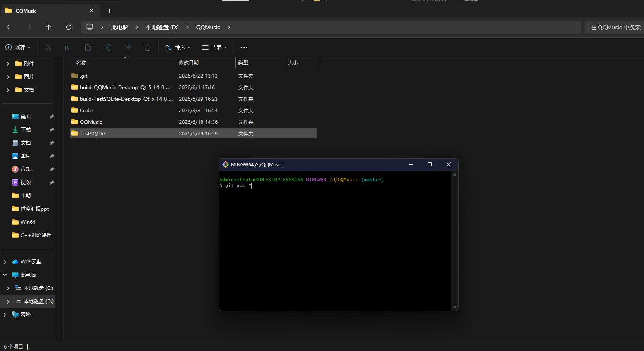
Task: Open the 视频 quick access item
Action: point(26,183)
